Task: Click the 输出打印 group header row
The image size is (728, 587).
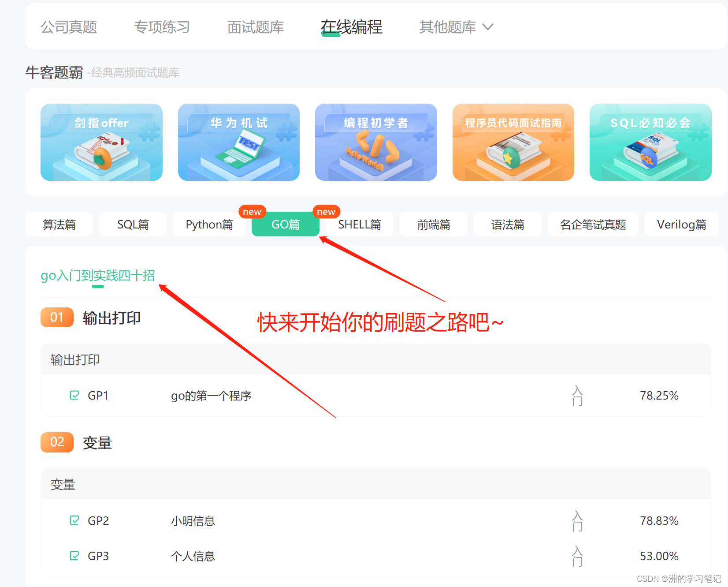Action: [376, 359]
